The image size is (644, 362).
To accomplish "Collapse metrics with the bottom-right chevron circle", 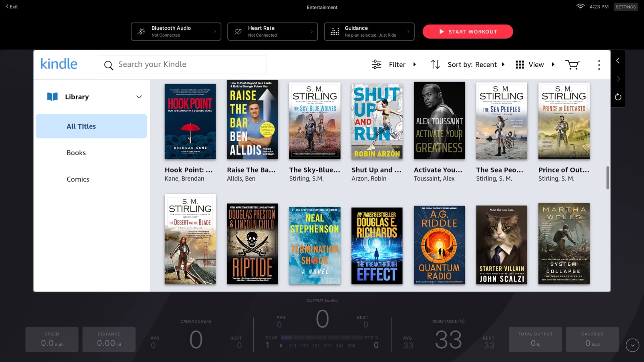I will click(632, 345).
